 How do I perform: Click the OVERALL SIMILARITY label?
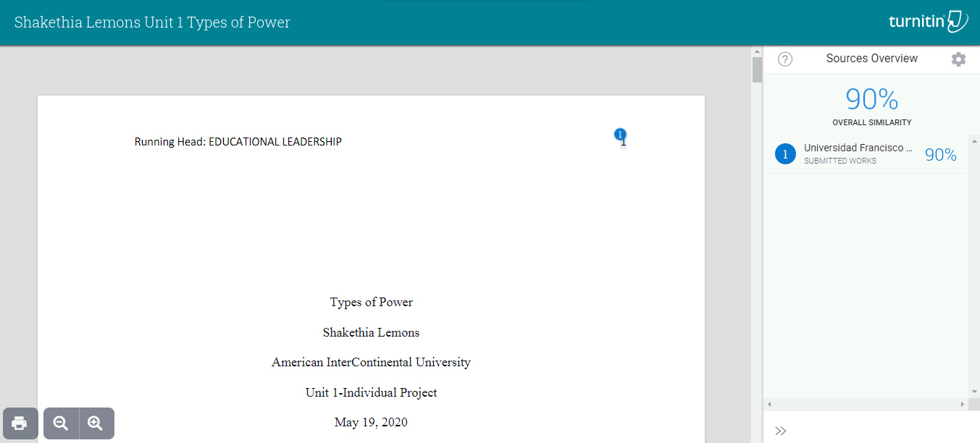(x=872, y=122)
